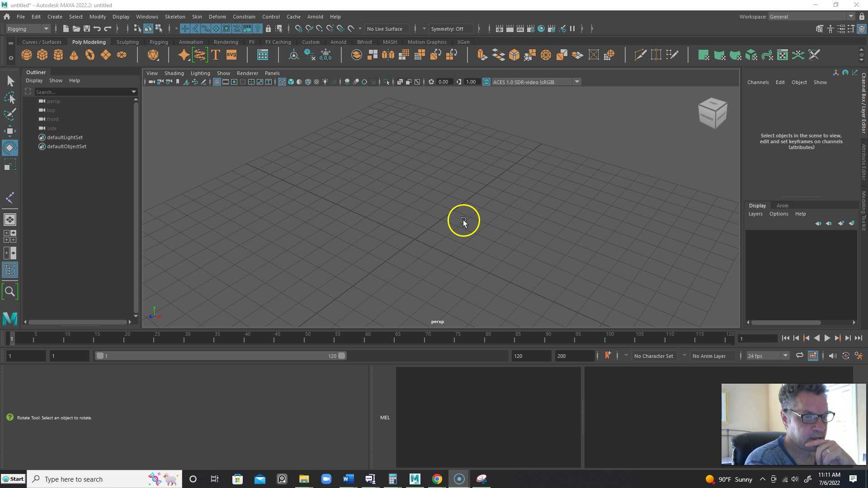The image size is (868, 488).
Task: Create a polygon cube from the shelf
Action: point(42,55)
